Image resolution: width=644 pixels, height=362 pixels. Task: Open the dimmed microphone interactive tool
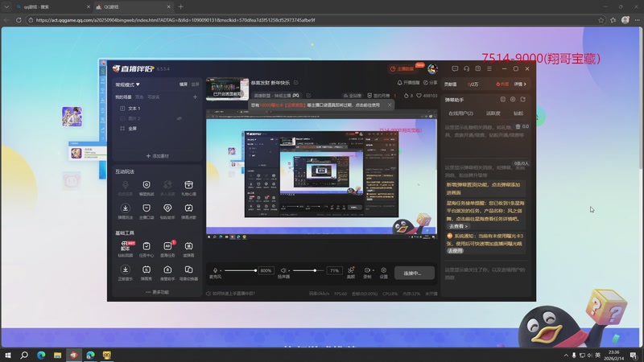(126, 188)
